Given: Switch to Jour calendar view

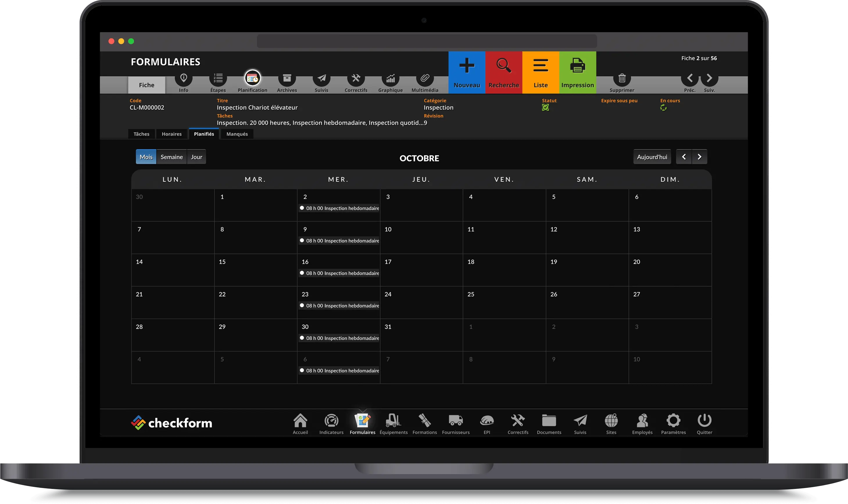Looking at the screenshot, I should point(196,156).
